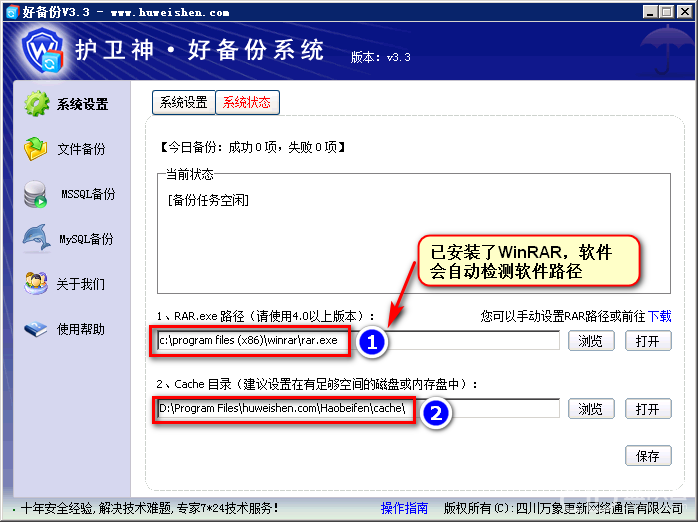Open 文件备份 in the sidebar
Screen dimensions: 698x522
coord(81,149)
